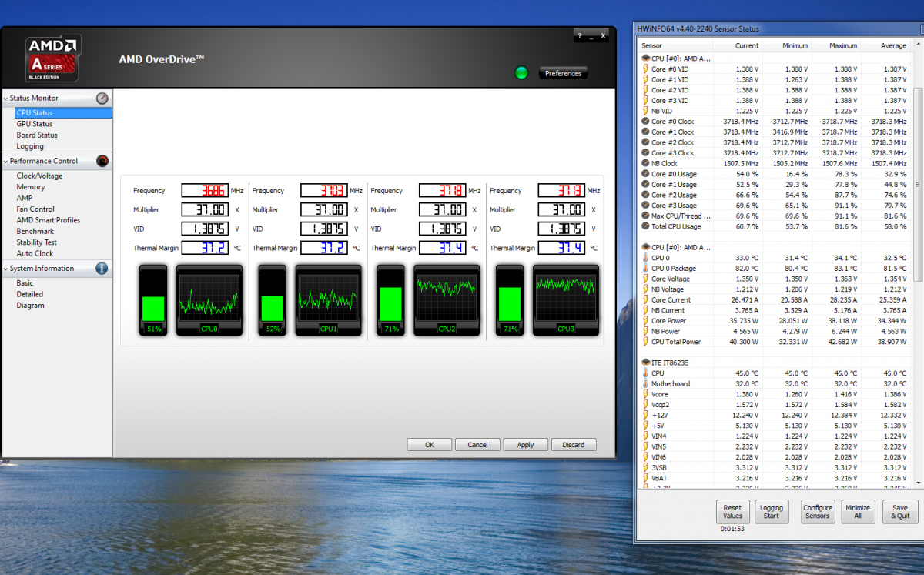Click the OK button in OverDrive
This screenshot has height=575, width=924.
tap(429, 445)
